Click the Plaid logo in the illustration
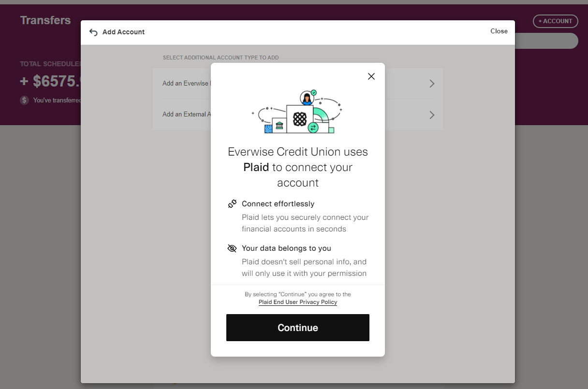 [x=300, y=119]
